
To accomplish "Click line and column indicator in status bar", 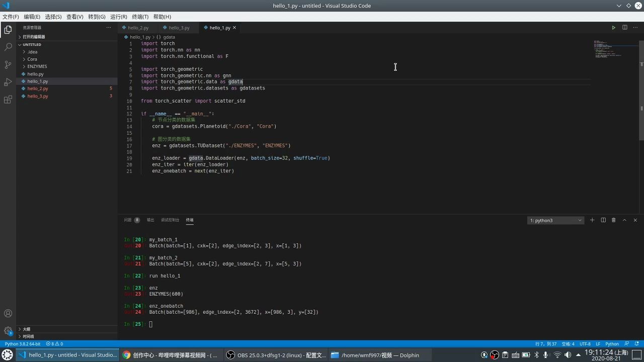I will point(546,344).
